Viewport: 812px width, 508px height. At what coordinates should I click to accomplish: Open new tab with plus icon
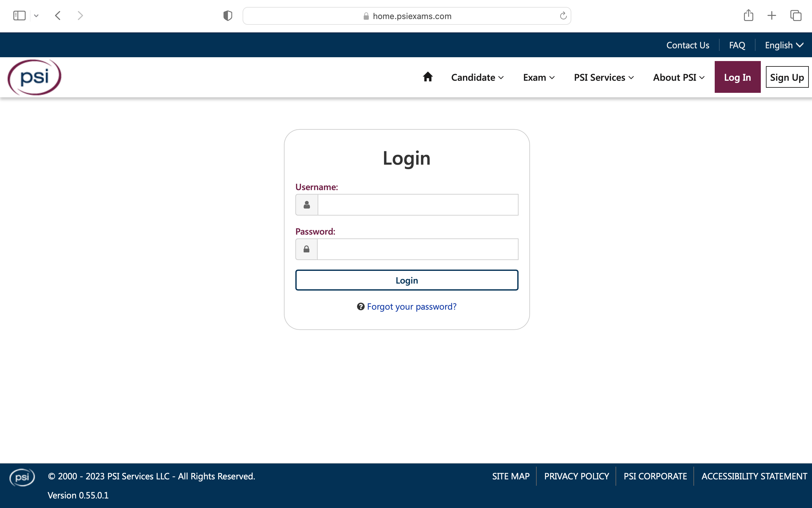click(x=772, y=16)
